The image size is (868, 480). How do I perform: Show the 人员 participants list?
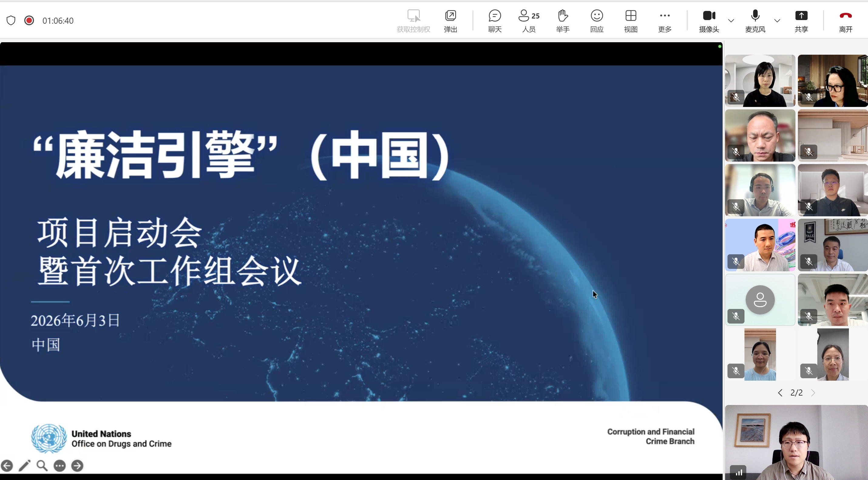529,21
